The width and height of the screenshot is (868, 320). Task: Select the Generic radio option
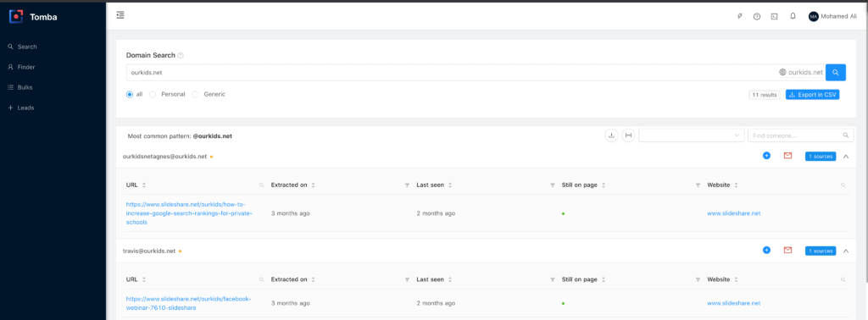[x=195, y=95]
